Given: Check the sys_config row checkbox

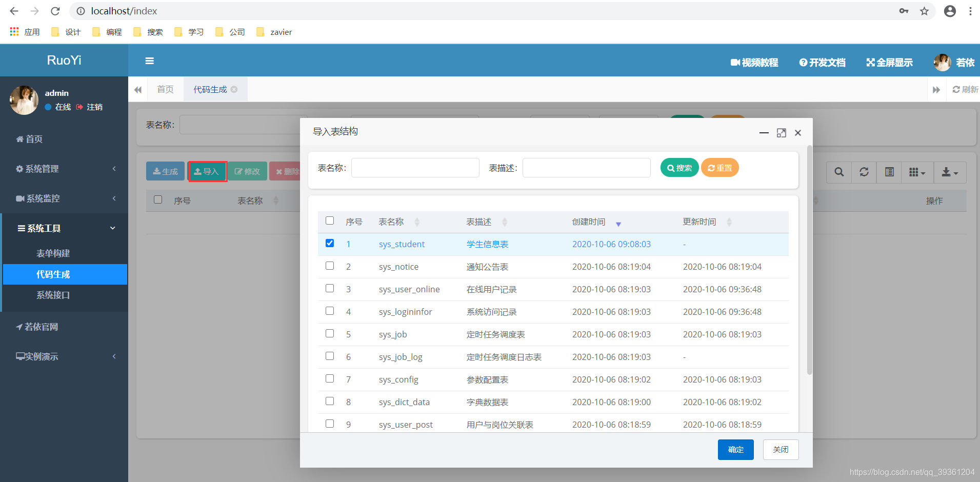Looking at the screenshot, I should tap(330, 378).
